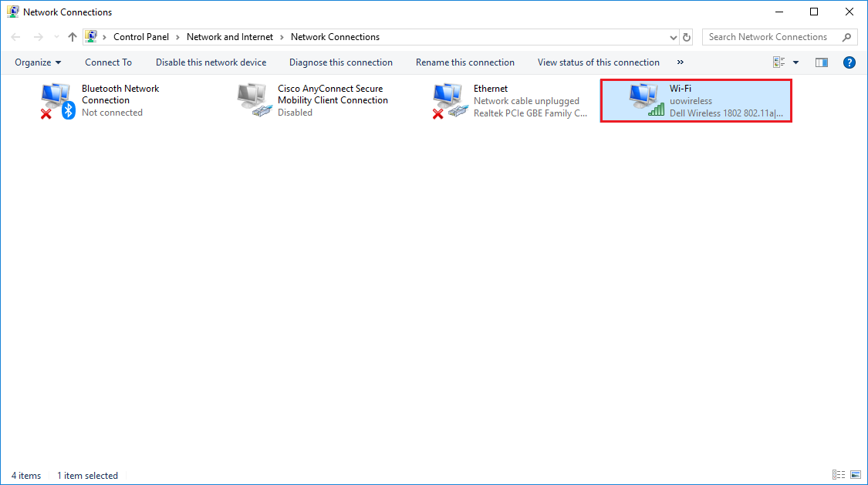Show more toolbar commands chevron
This screenshot has width=868, height=485.
point(681,62)
